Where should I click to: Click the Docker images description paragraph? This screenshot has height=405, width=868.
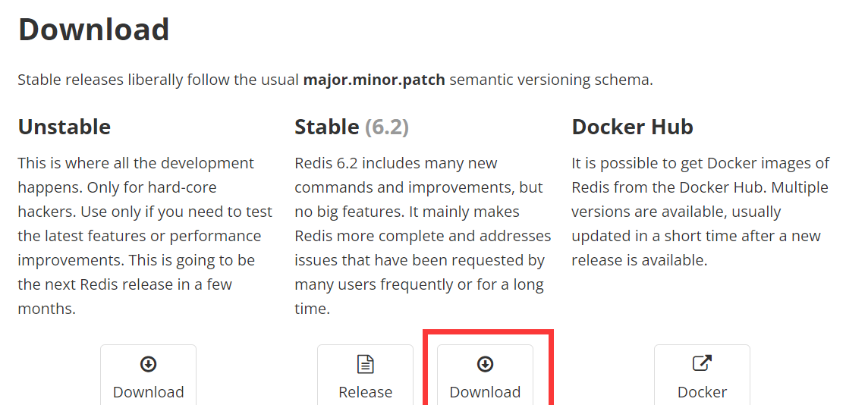click(x=701, y=212)
